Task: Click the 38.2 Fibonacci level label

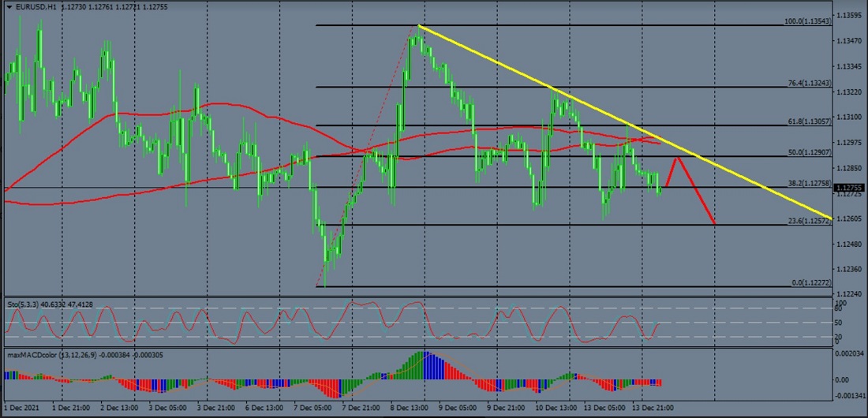Action: coord(809,183)
